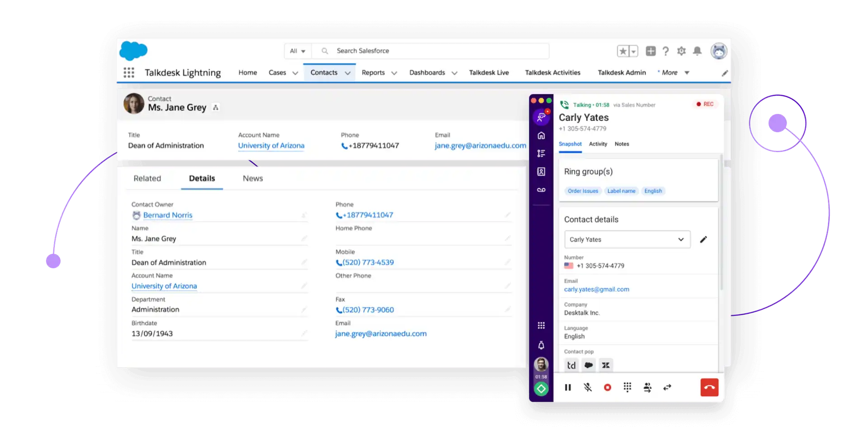The image size is (868, 442).
Task: Click the Order Issues ring group chip
Action: click(583, 190)
